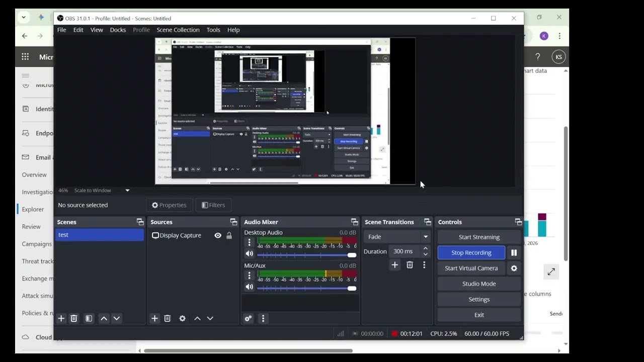This screenshot has width=644, height=362.
Task: Open app launcher grid in browser window
Action: pyautogui.click(x=25, y=57)
